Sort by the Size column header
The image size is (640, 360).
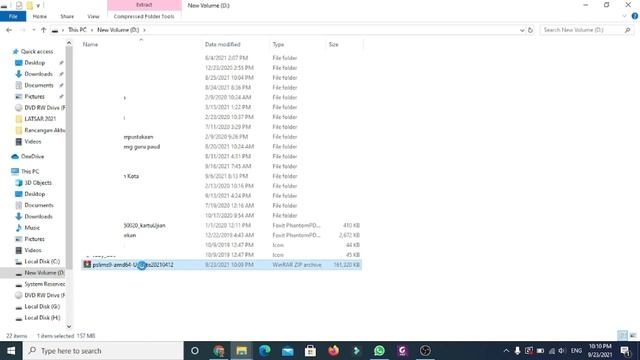333,44
